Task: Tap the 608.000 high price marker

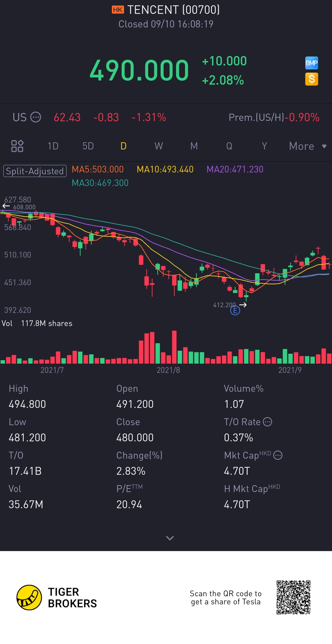Action: coord(24,207)
